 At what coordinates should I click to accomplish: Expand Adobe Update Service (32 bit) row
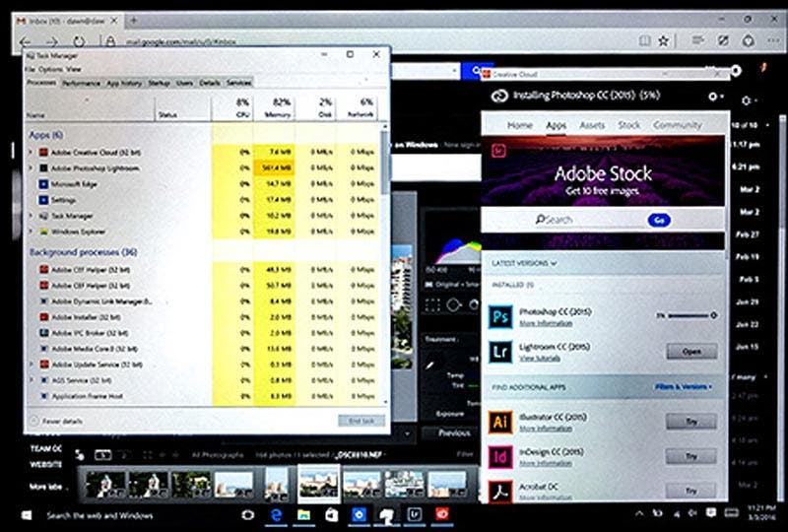pyautogui.click(x=32, y=365)
